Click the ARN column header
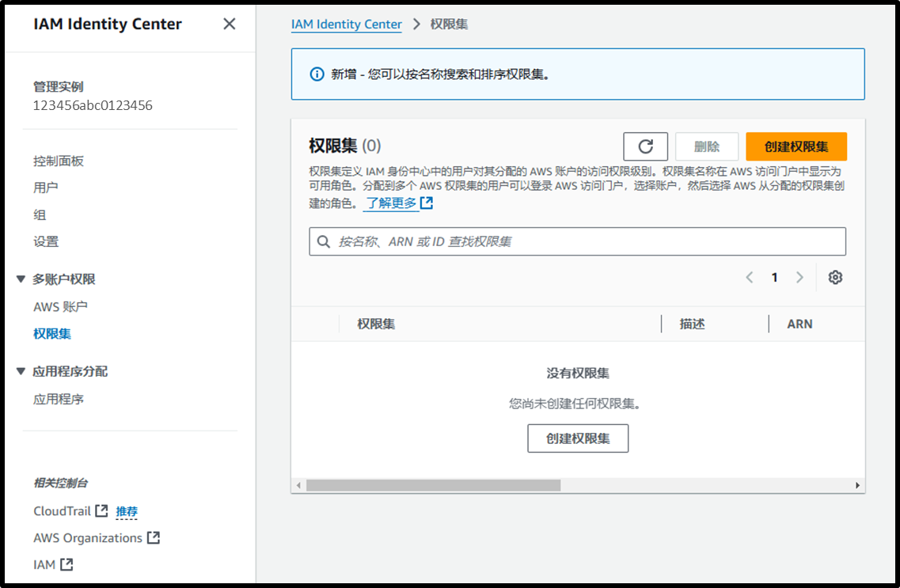900x588 pixels. pyautogui.click(x=799, y=324)
